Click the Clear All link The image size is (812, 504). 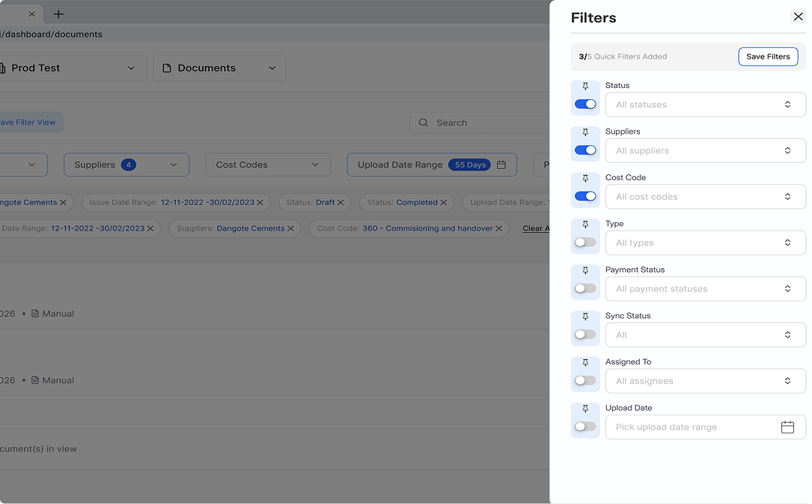tap(536, 228)
